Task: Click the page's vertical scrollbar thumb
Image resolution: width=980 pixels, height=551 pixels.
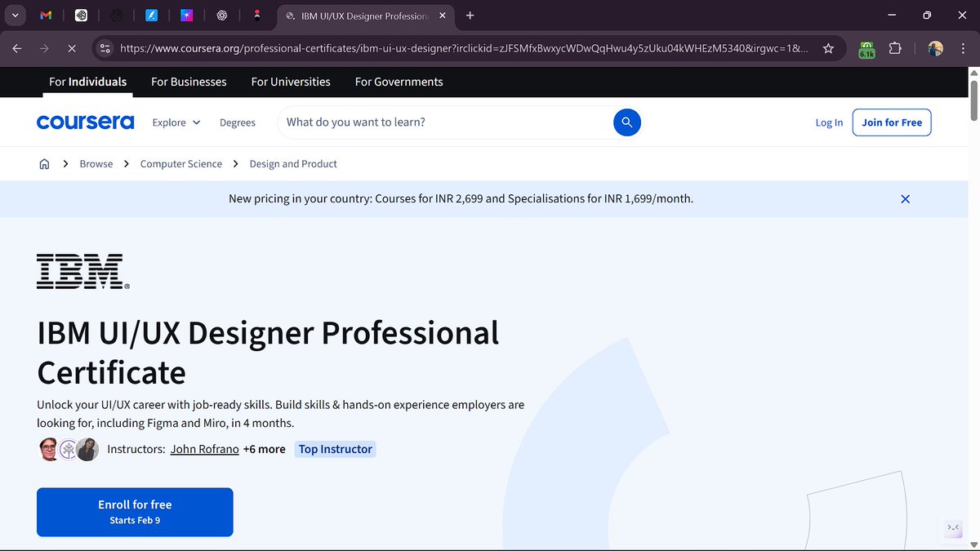Action: click(x=973, y=100)
